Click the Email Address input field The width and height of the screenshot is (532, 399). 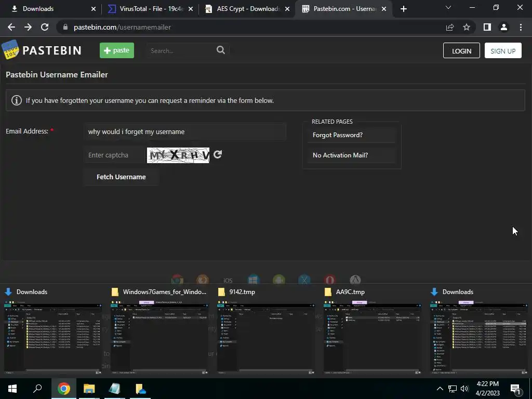tap(185, 131)
